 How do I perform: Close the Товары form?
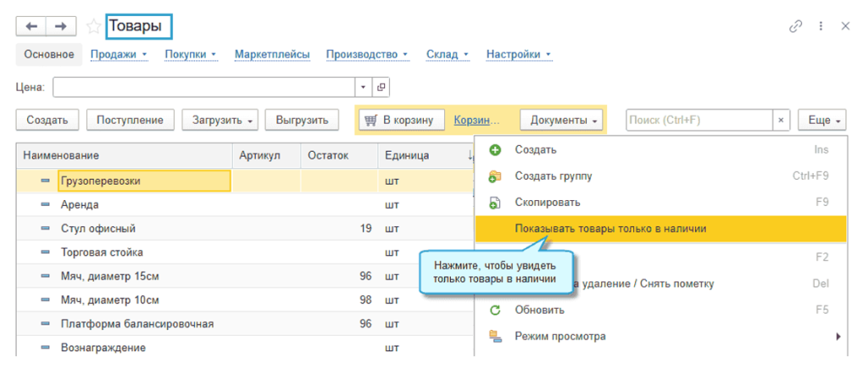click(x=845, y=26)
